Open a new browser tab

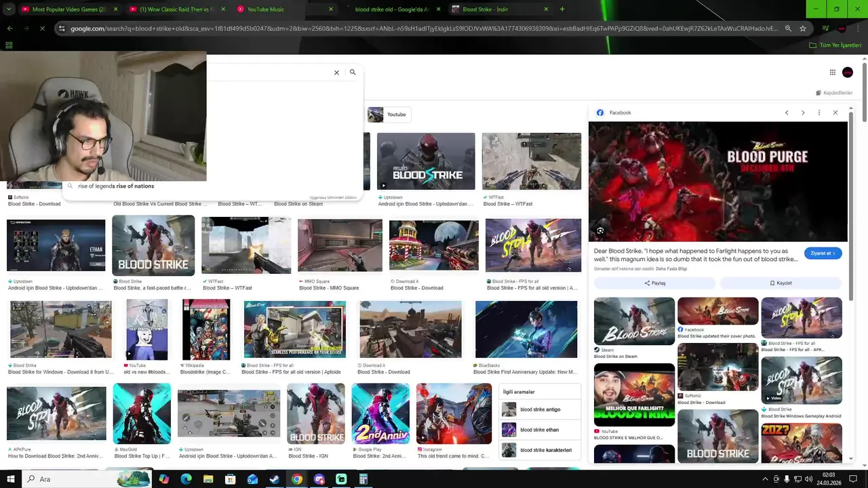(x=562, y=9)
